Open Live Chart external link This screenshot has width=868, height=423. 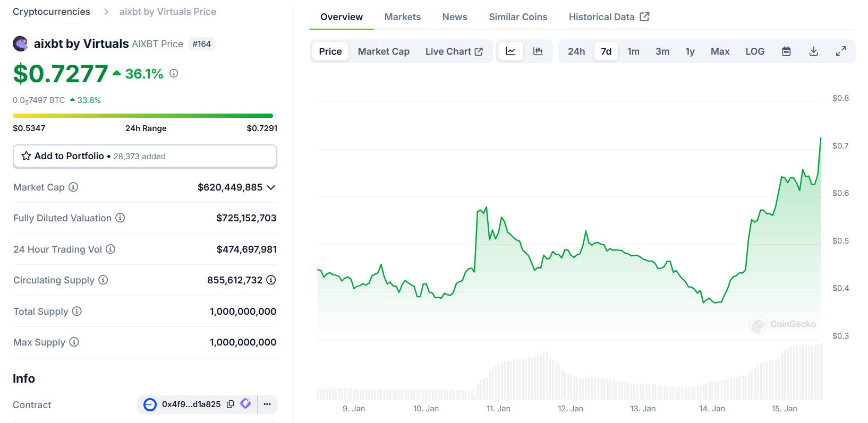[x=454, y=51]
